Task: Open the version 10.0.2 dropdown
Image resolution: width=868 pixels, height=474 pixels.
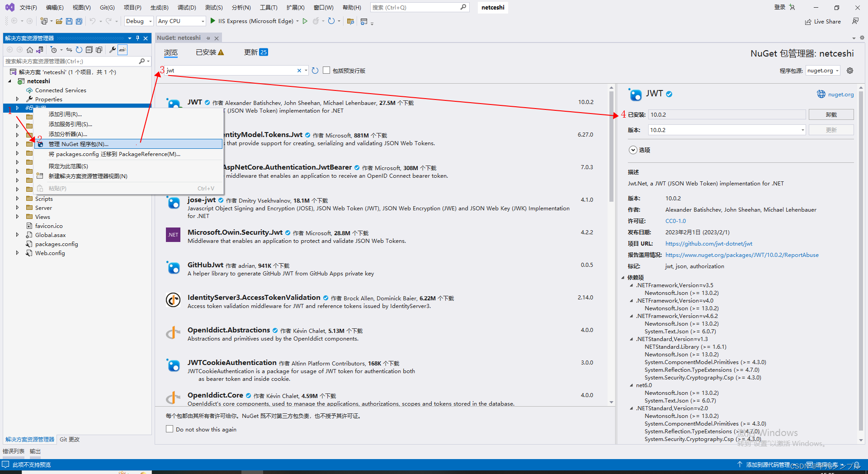Action: [727, 130]
